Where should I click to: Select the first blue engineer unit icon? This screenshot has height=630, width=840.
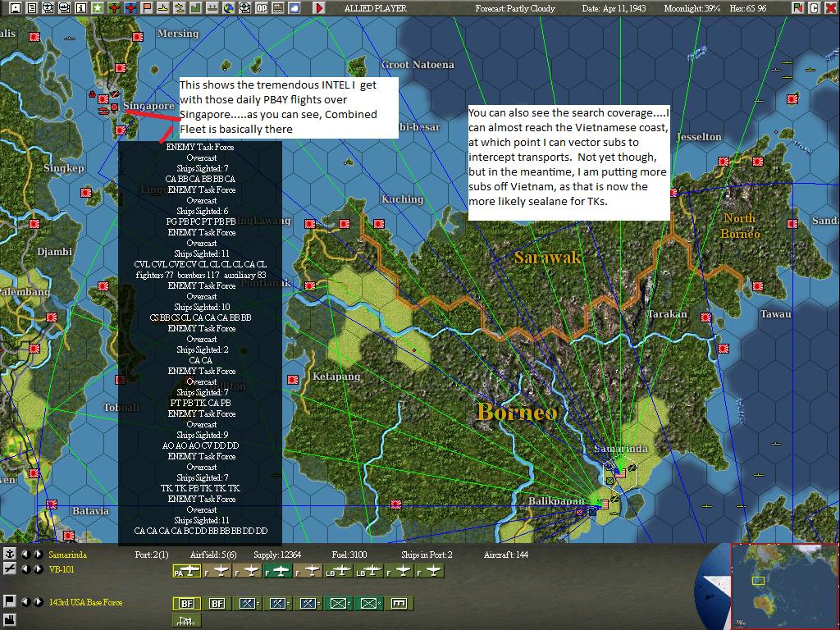click(248, 604)
